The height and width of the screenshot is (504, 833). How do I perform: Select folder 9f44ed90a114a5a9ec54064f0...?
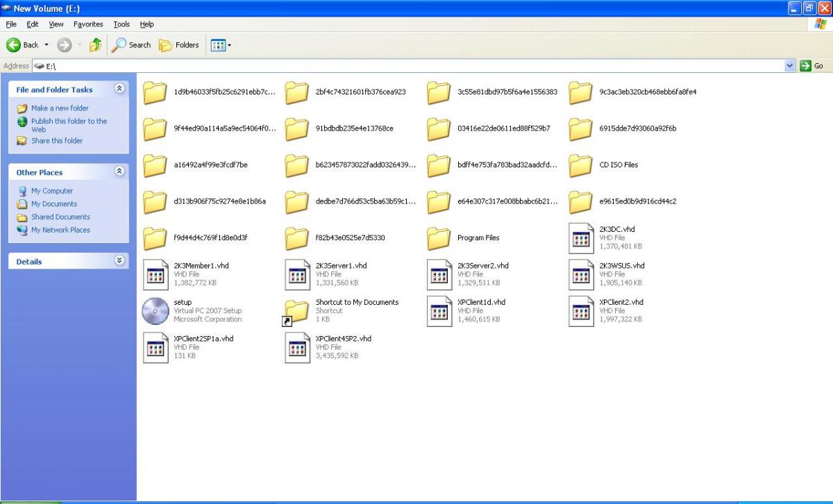155,129
